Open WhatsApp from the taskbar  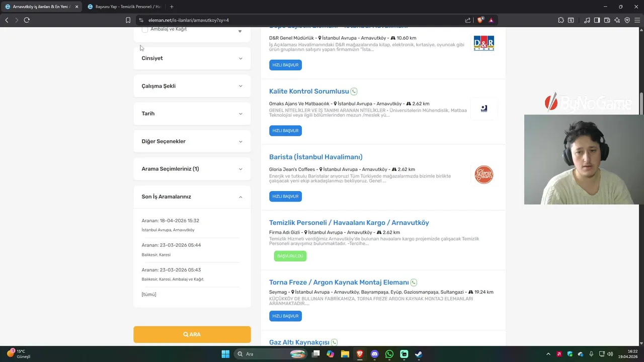coord(389,354)
